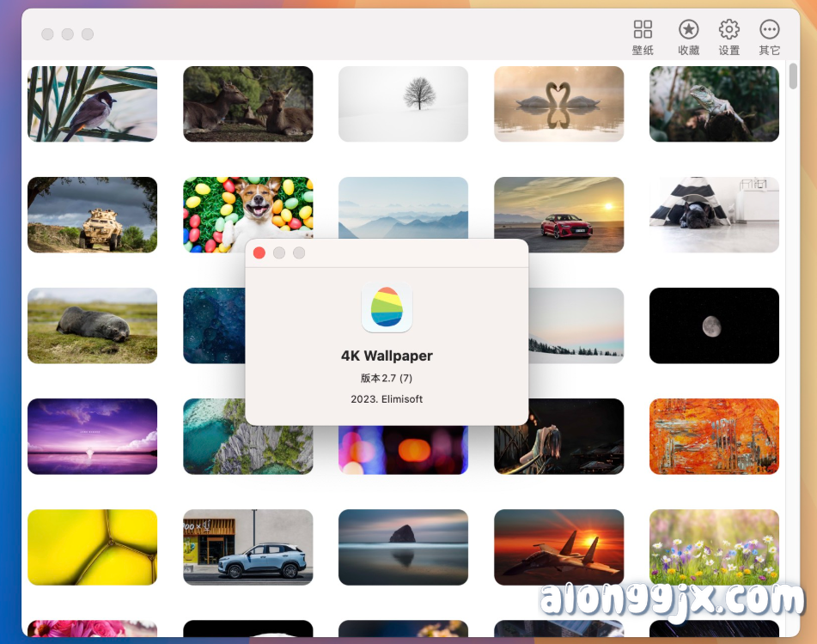
Task: Select the fighter jet sunset wallpaper
Action: [x=558, y=547]
